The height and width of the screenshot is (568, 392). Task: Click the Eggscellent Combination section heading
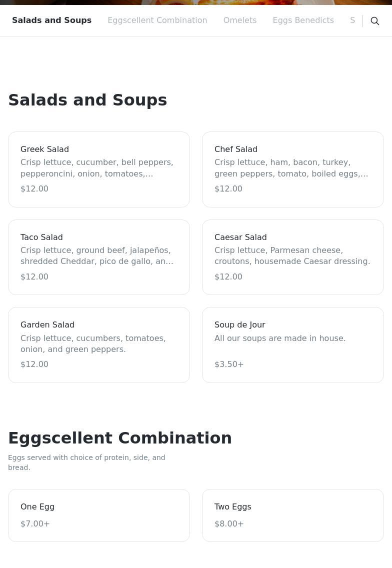tap(120, 438)
